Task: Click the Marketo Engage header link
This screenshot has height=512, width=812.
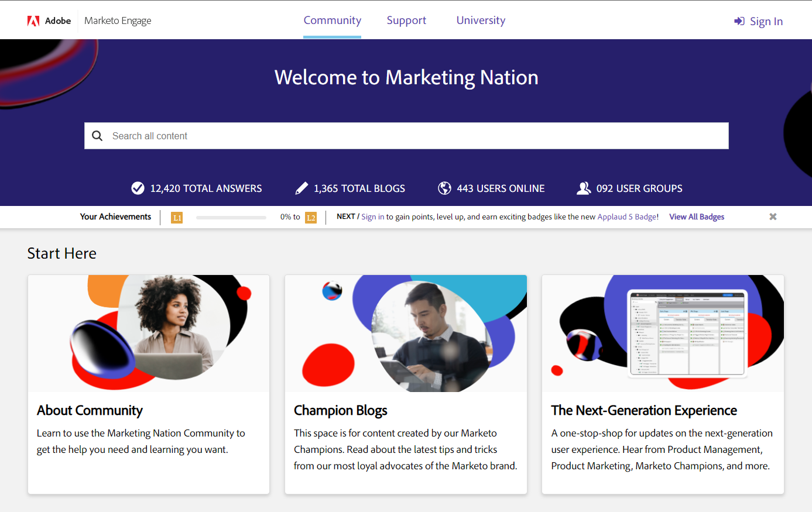Action: coord(118,20)
